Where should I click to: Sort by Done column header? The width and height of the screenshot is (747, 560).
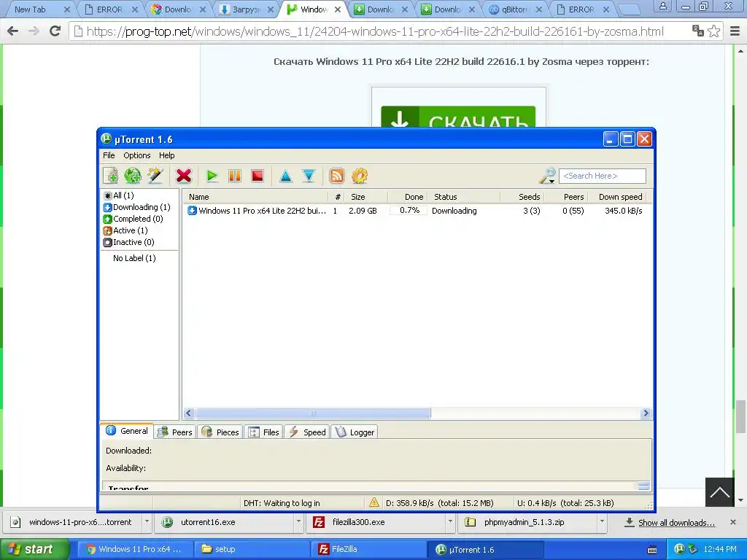(407, 197)
